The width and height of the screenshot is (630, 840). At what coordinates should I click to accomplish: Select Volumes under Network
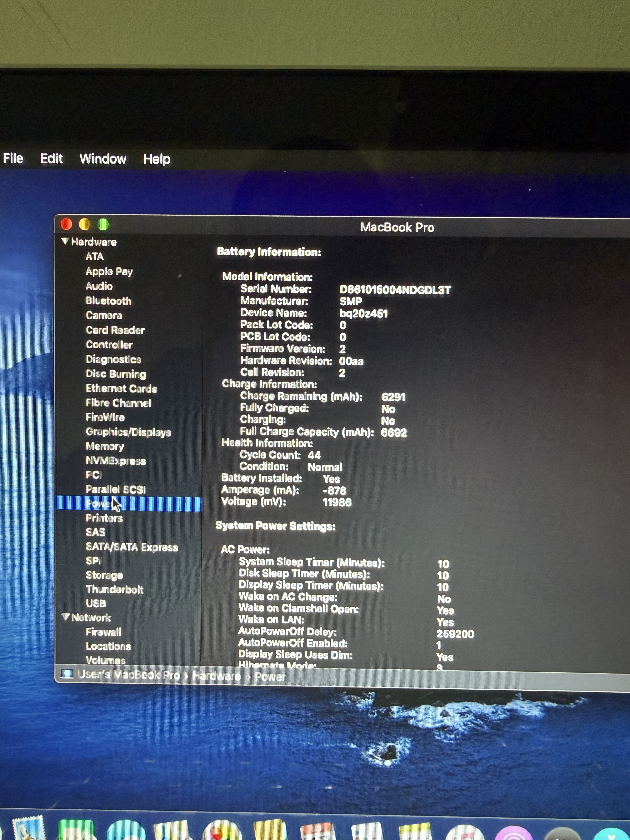(x=106, y=660)
